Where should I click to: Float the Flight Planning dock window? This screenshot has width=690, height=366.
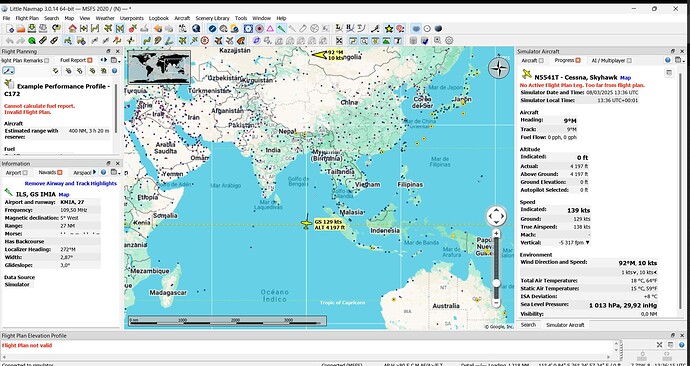tap(108, 51)
